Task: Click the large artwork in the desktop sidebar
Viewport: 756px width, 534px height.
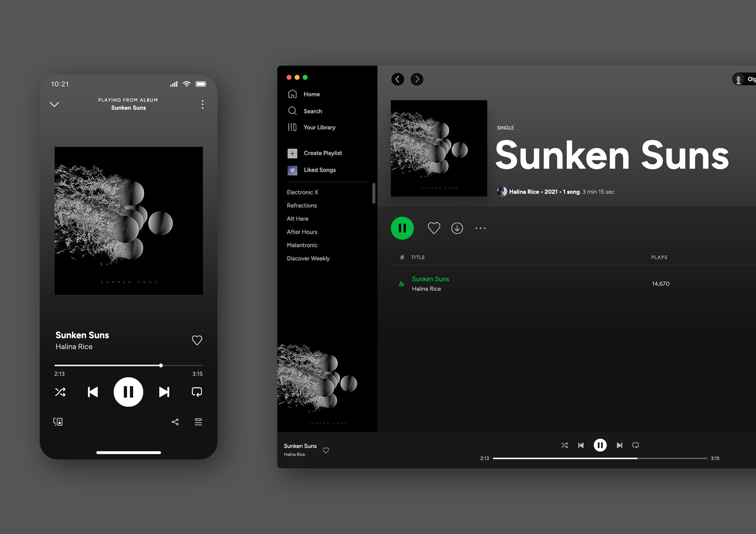Action: (x=327, y=382)
